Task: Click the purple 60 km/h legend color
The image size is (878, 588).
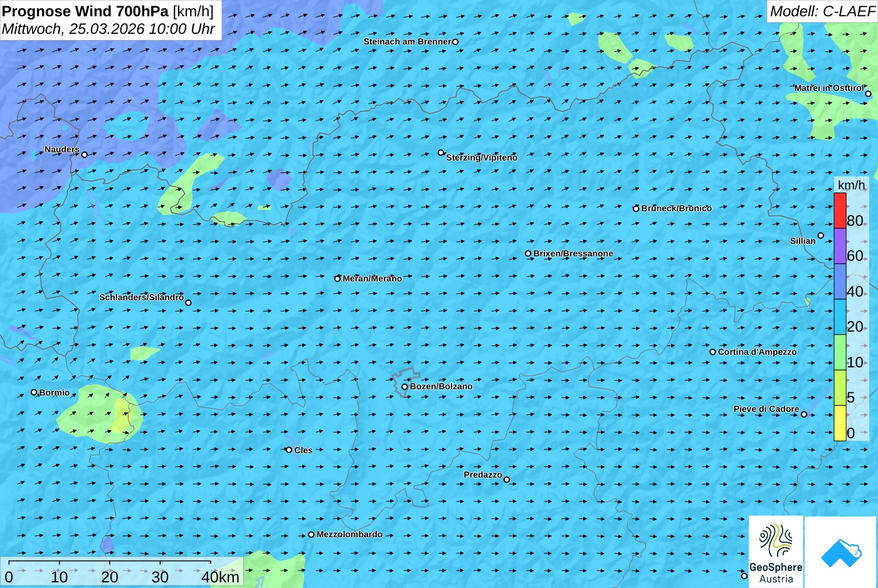Action: click(840, 246)
